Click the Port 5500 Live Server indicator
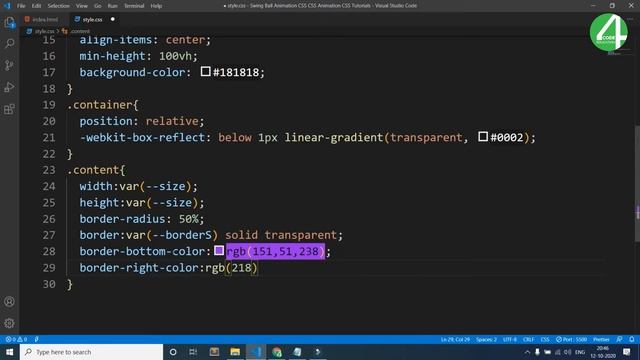 [571, 339]
